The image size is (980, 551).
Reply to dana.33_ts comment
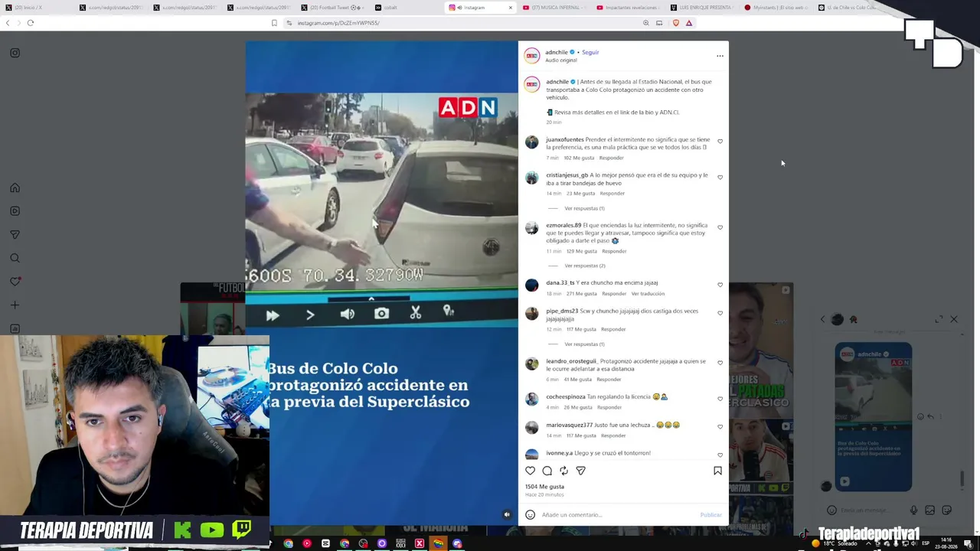[x=614, y=294]
